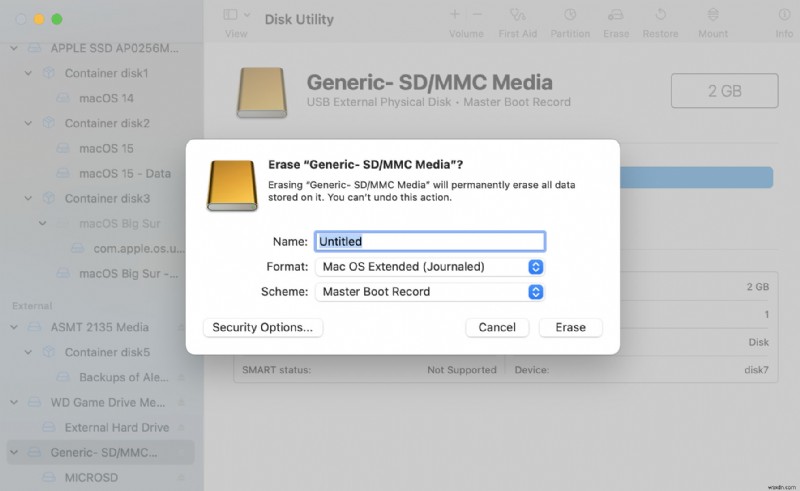This screenshot has height=491, width=800.
Task: Collapse the ASMT 2135 Media disk
Action: [15, 327]
